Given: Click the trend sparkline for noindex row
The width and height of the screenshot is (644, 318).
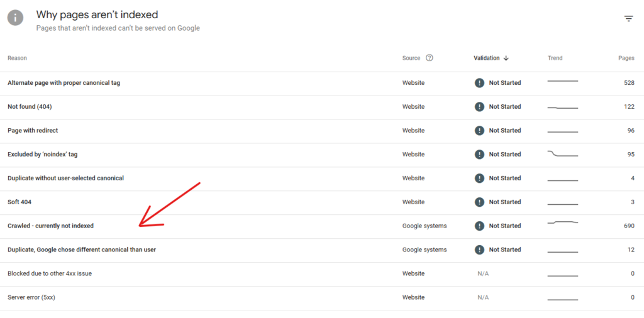Looking at the screenshot, I should click(x=562, y=154).
